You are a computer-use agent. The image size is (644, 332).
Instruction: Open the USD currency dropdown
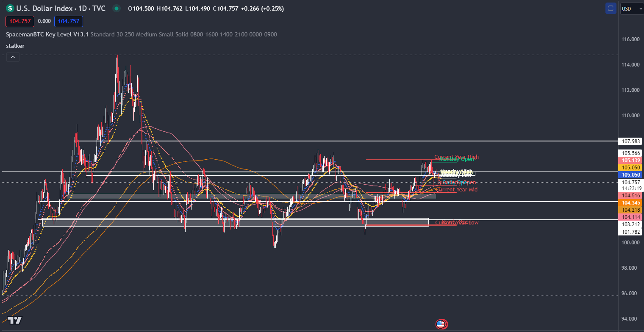tap(632, 8)
